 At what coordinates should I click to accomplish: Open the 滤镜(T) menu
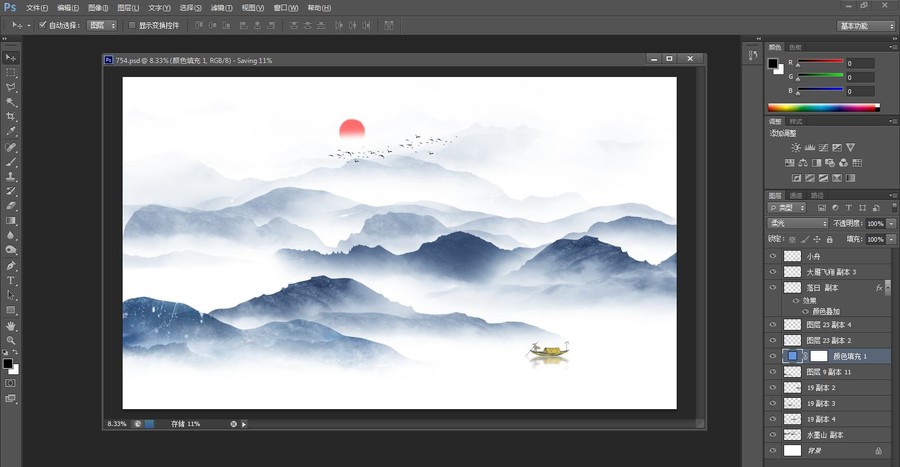click(x=222, y=8)
